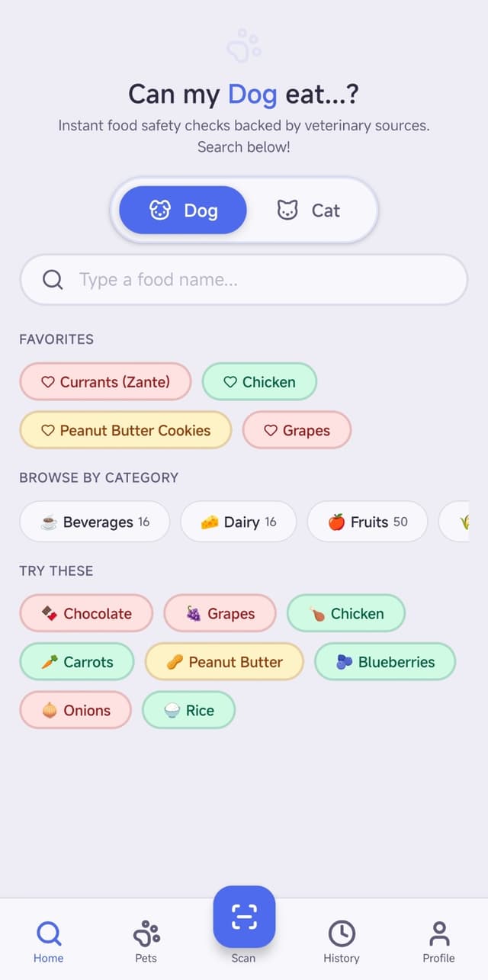Screen dimensions: 488x980
Task: Open the Pets paw tab
Action: [x=146, y=941]
